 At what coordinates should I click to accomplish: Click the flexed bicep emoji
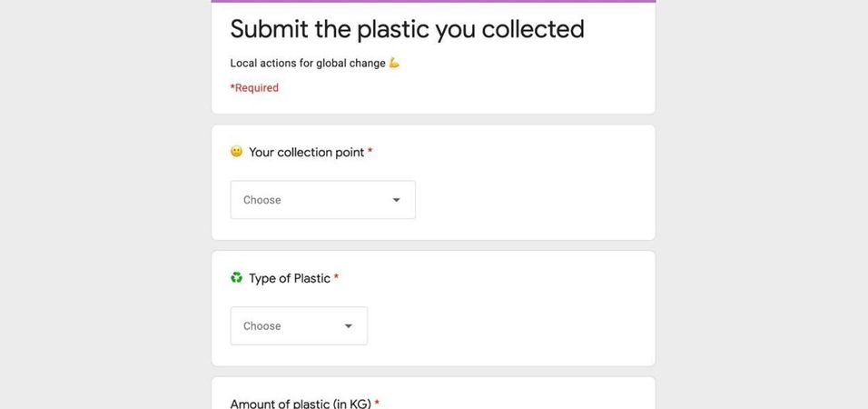[394, 63]
